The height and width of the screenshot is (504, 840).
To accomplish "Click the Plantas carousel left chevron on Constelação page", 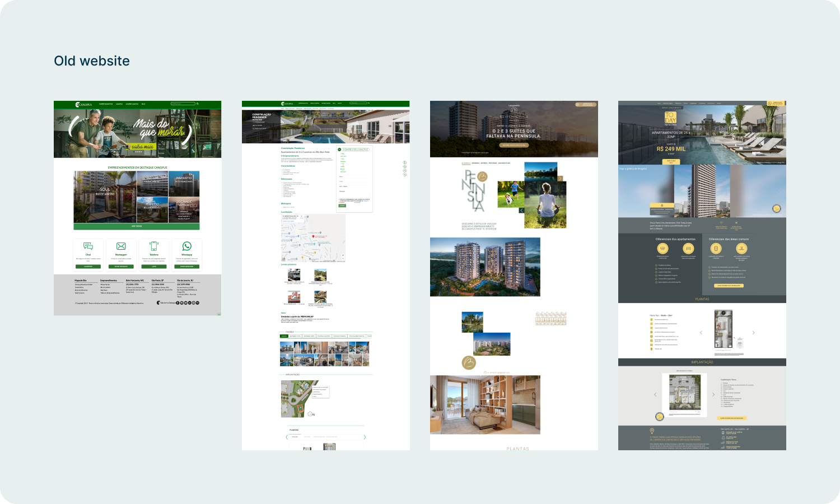I will (287, 437).
